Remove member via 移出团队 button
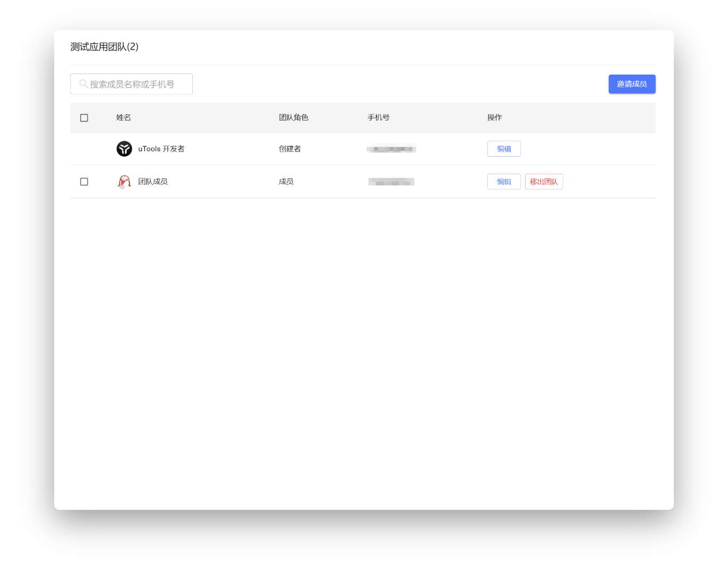 pos(544,182)
